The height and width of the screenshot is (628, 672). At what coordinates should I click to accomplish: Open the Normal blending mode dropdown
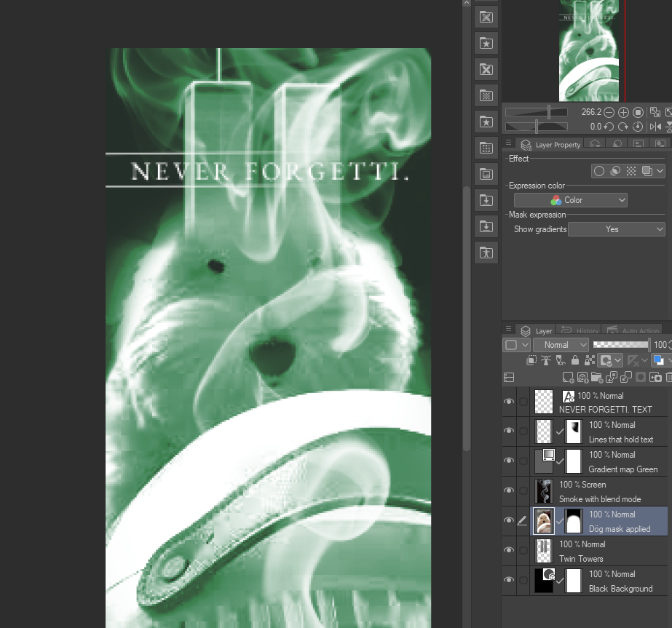(x=561, y=345)
